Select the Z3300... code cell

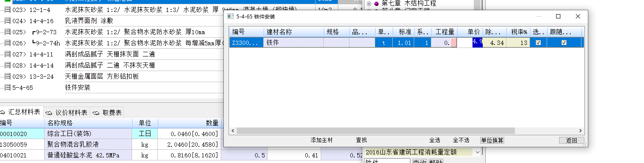pyautogui.click(x=247, y=42)
